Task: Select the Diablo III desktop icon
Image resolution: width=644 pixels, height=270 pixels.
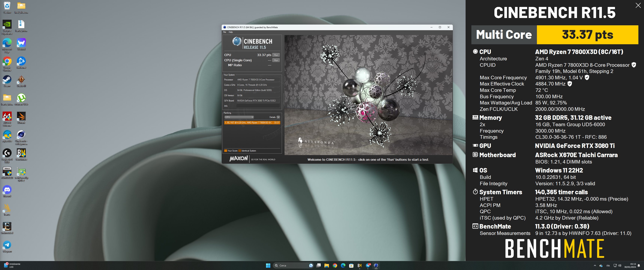Action: (21, 81)
